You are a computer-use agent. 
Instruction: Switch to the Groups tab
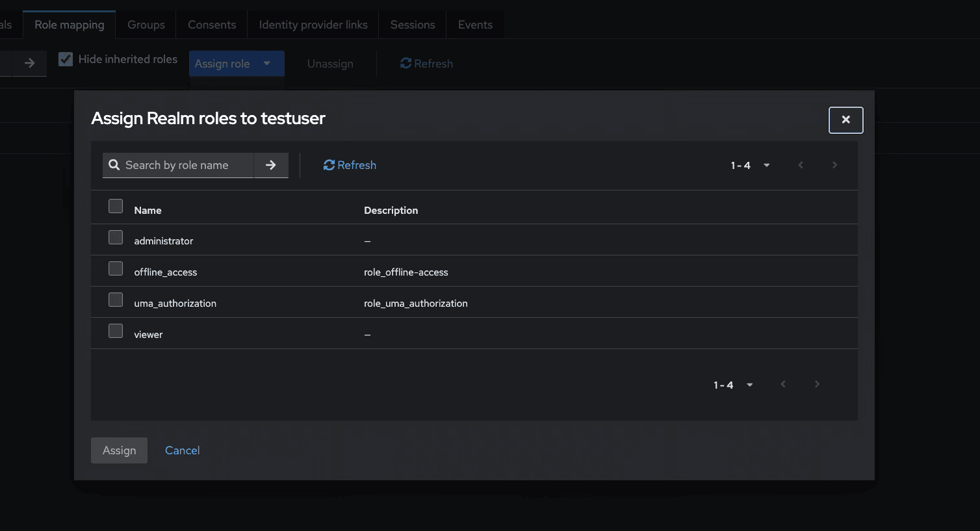(x=146, y=25)
